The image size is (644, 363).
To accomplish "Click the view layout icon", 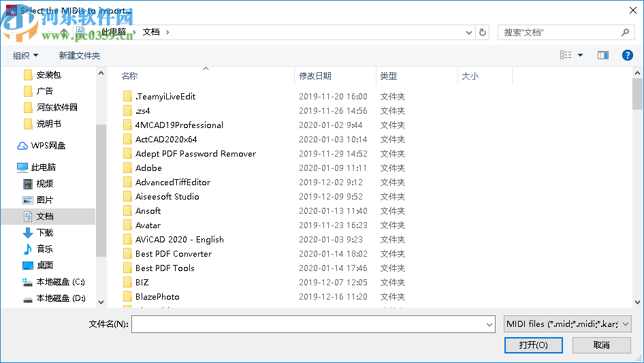I will tap(566, 55).
